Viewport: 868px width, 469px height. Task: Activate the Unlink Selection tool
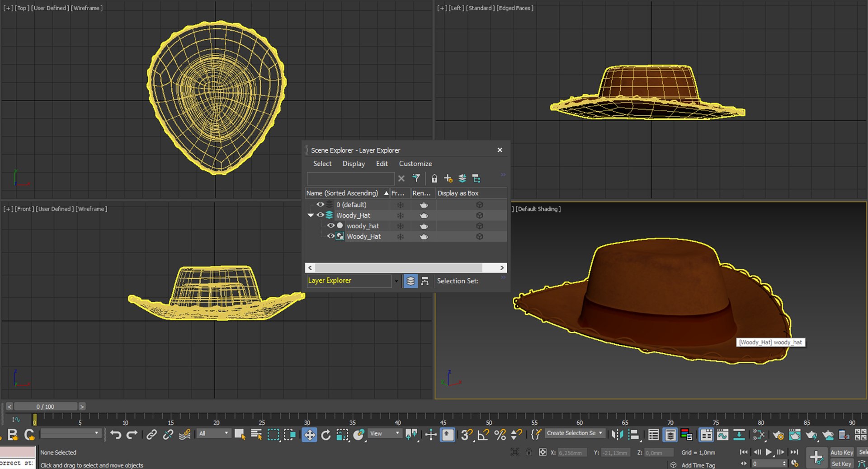168,435
